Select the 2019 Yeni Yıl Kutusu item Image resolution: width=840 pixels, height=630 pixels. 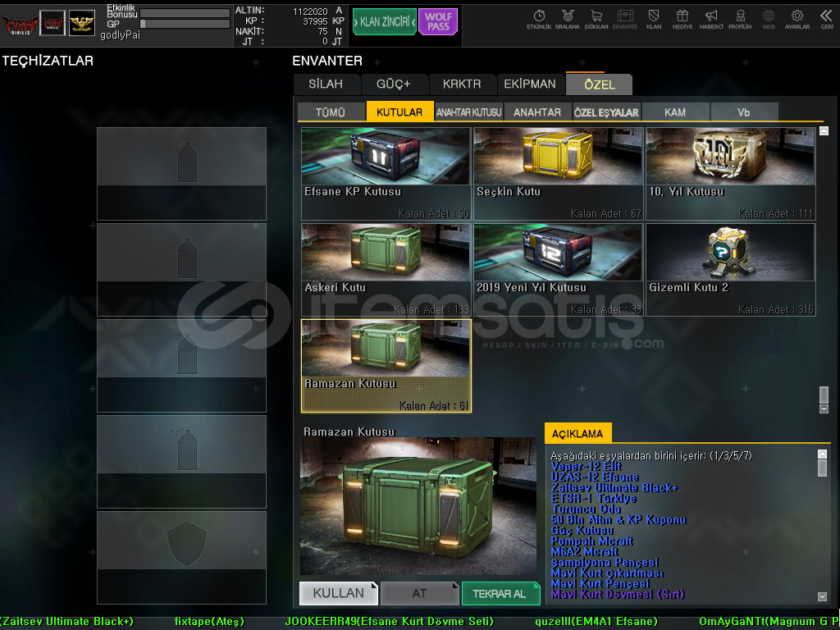click(558, 270)
